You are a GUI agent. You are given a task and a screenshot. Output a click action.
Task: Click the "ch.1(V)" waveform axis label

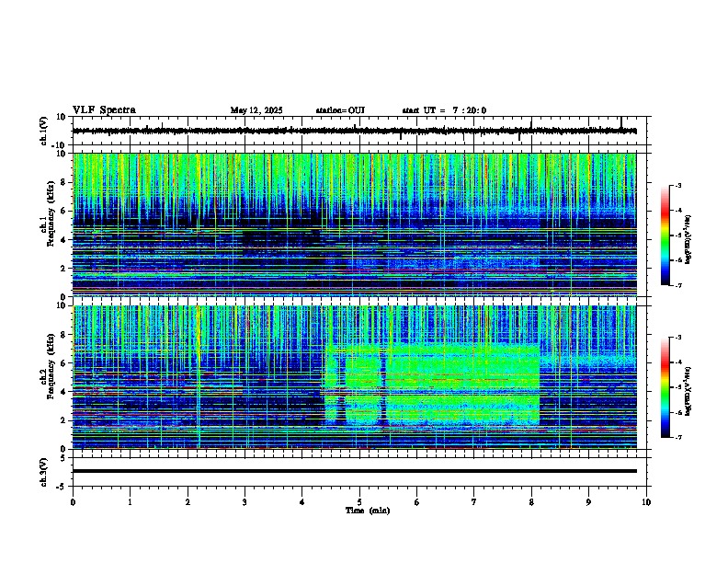[x=44, y=131]
